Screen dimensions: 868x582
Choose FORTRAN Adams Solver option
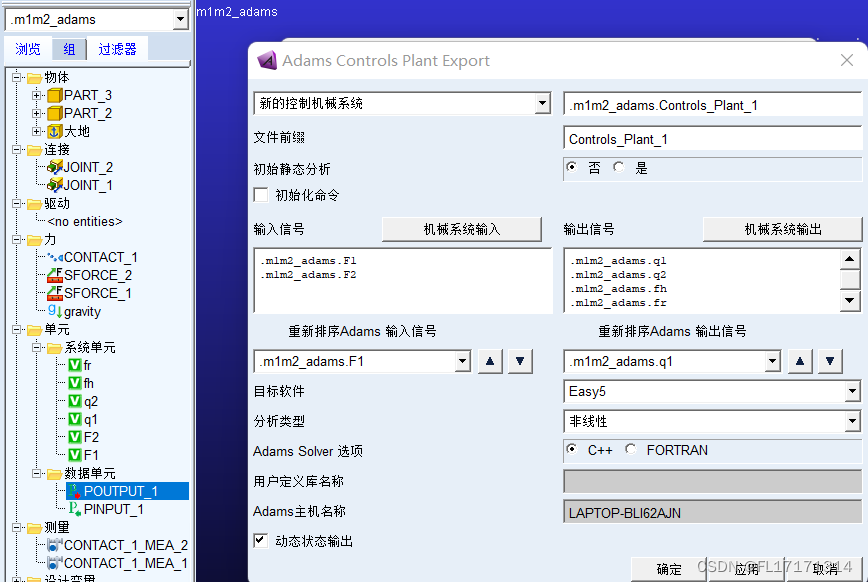click(631, 449)
